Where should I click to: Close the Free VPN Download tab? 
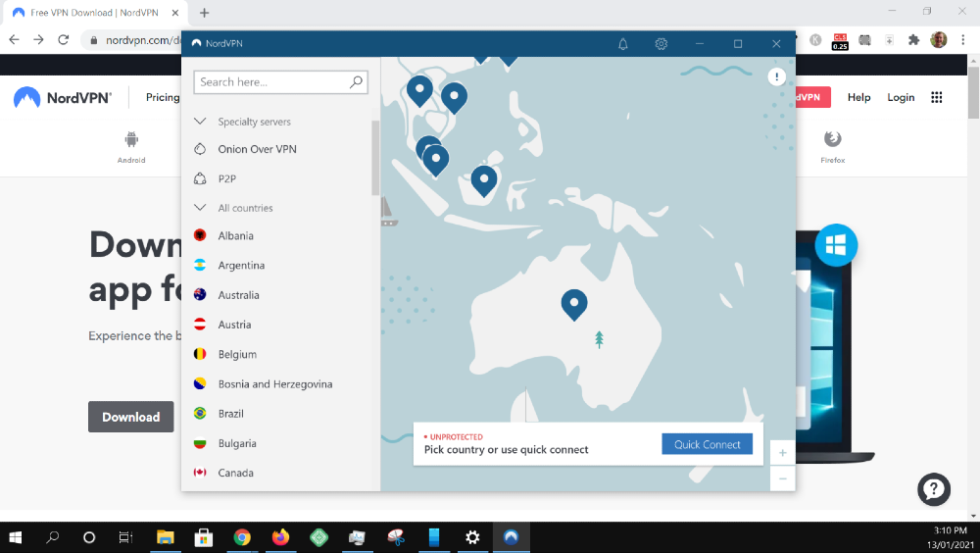[175, 13]
